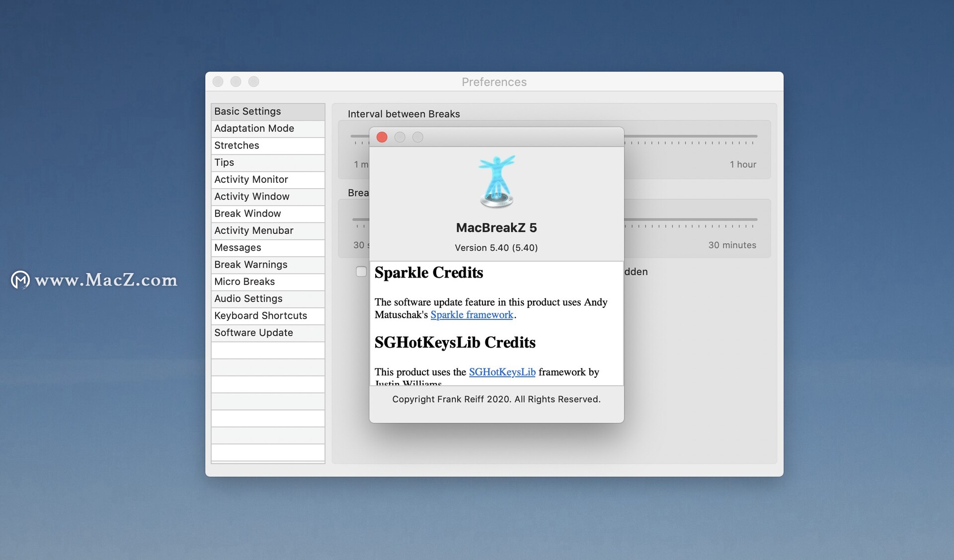Click the MacBreakZ app icon
The width and height of the screenshot is (954, 560).
[496, 182]
